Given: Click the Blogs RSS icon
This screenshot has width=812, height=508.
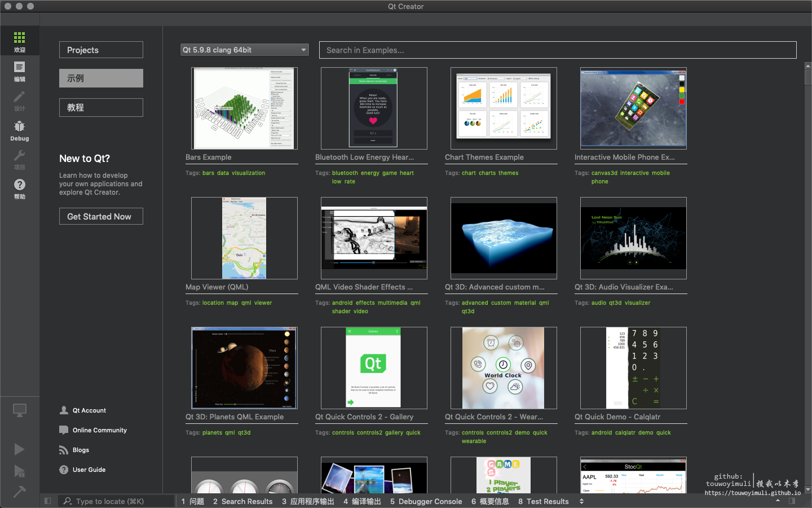Looking at the screenshot, I should pyautogui.click(x=64, y=450).
